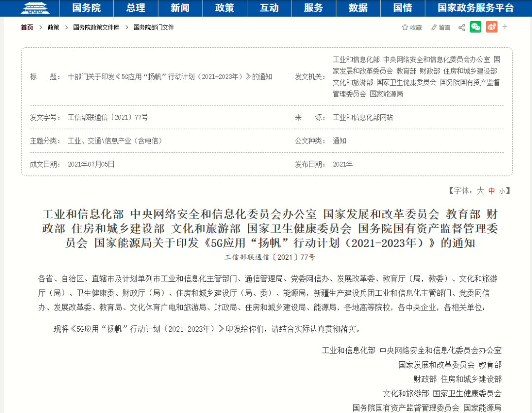Open the 政策 navigation tab
The image size is (532, 413).
(225, 8)
